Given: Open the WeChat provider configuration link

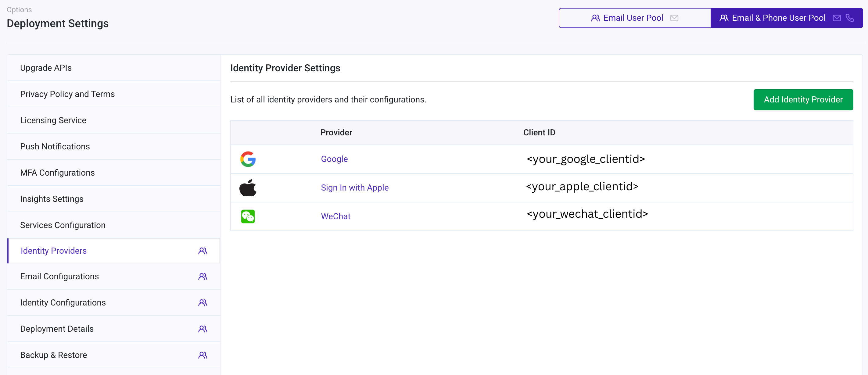Looking at the screenshot, I should (x=335, y=216).
